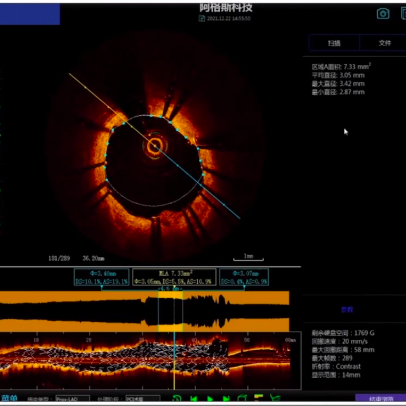Skip to the next frame
This screenshot has height=406, width=406.
tap(226, 399)
